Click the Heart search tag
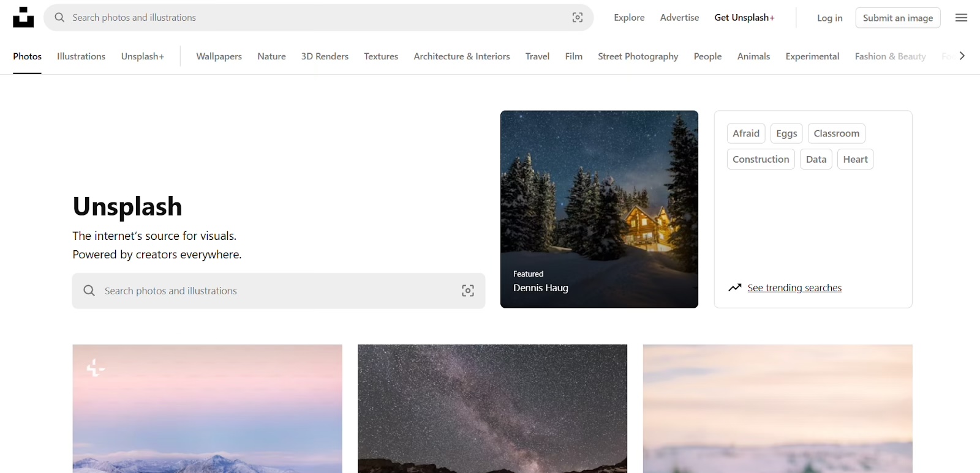Image resolution: width=980 pixels, height=473 pixels. pos(855,159)
